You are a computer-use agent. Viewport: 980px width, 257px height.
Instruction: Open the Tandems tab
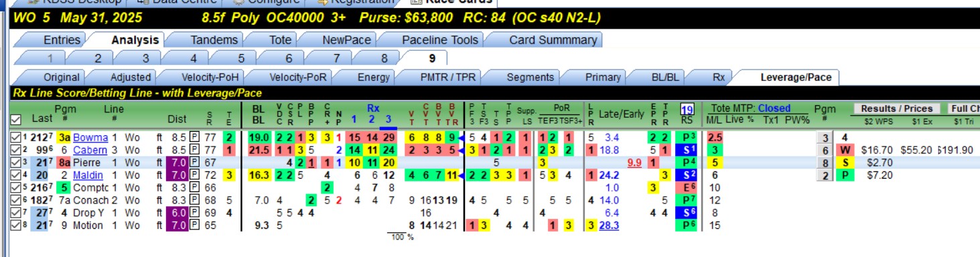[214, 40]
